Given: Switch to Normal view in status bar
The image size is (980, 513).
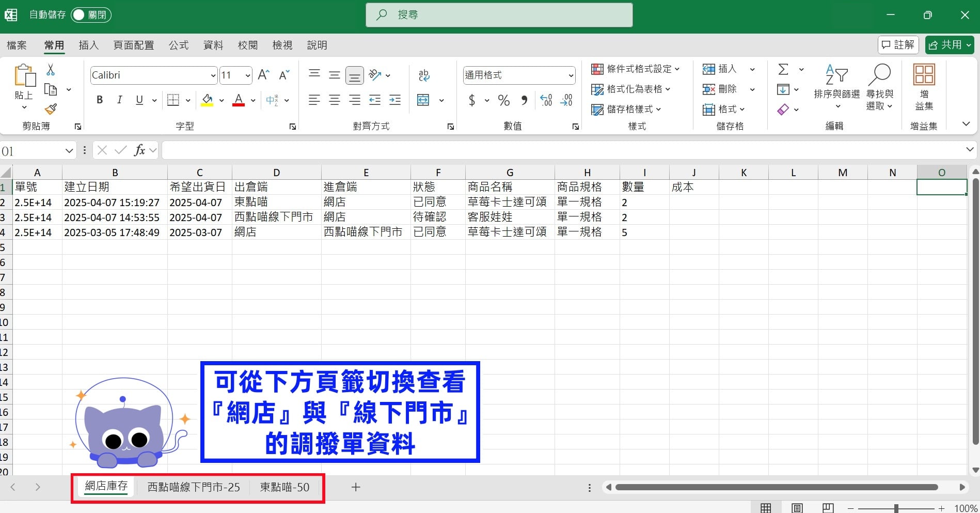Looking at the screenshot, I should (x=766, y=508).
